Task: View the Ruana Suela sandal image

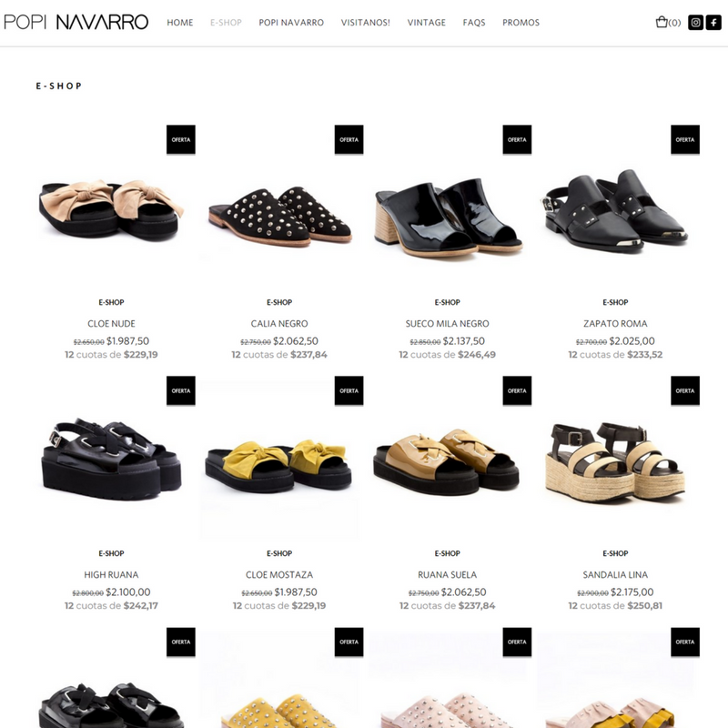Action: coord(447,461)
